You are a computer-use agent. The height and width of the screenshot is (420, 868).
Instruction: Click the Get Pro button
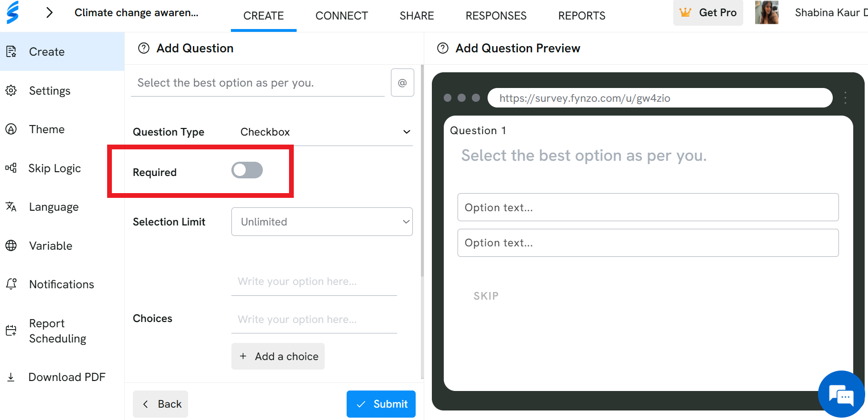point(708,13)
